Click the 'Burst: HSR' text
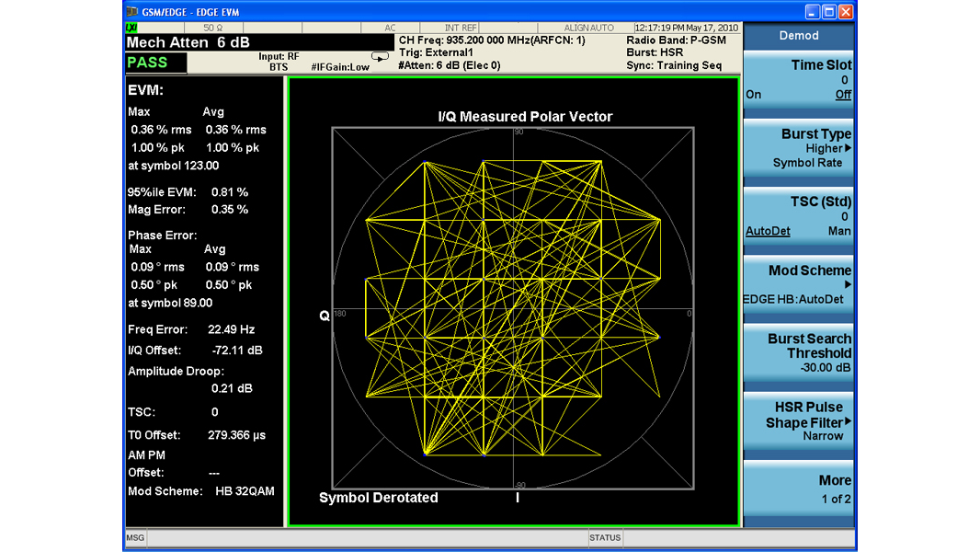The height and width of the screenshot is (552, 980). (x=655, y=52)
